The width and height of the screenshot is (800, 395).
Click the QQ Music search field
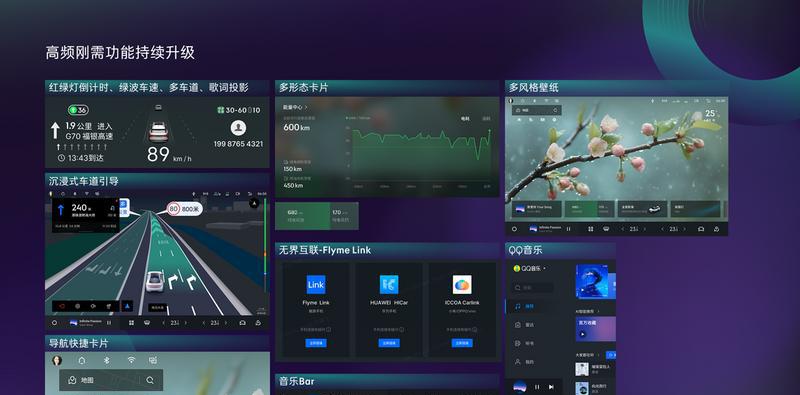coord(533,288)
